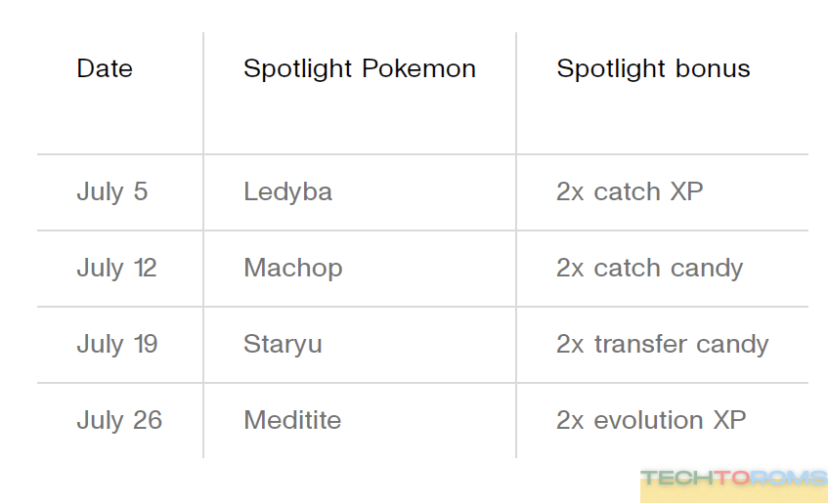The width and height of the screenshot is (829, 504).
Task: Click the Date column header
Action: 105,69
